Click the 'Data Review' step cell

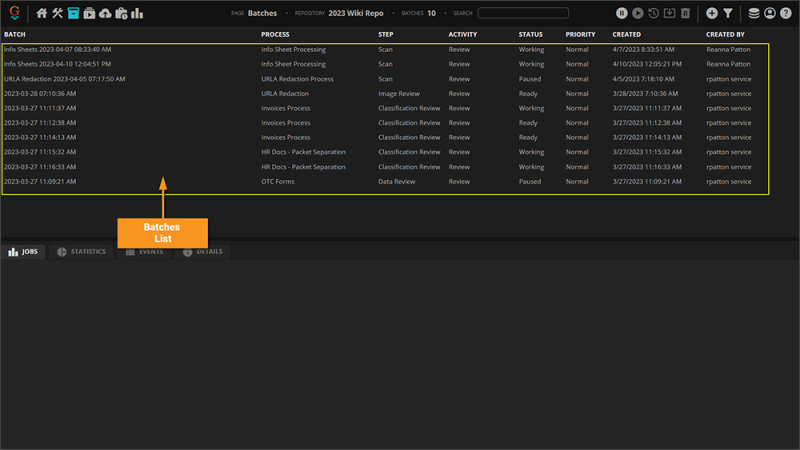396,182
